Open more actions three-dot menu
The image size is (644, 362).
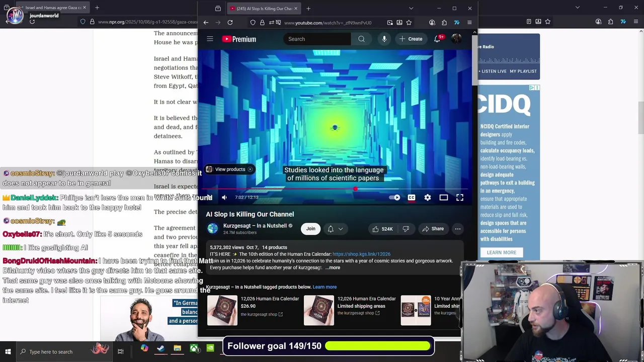click(x=458, y=229)
